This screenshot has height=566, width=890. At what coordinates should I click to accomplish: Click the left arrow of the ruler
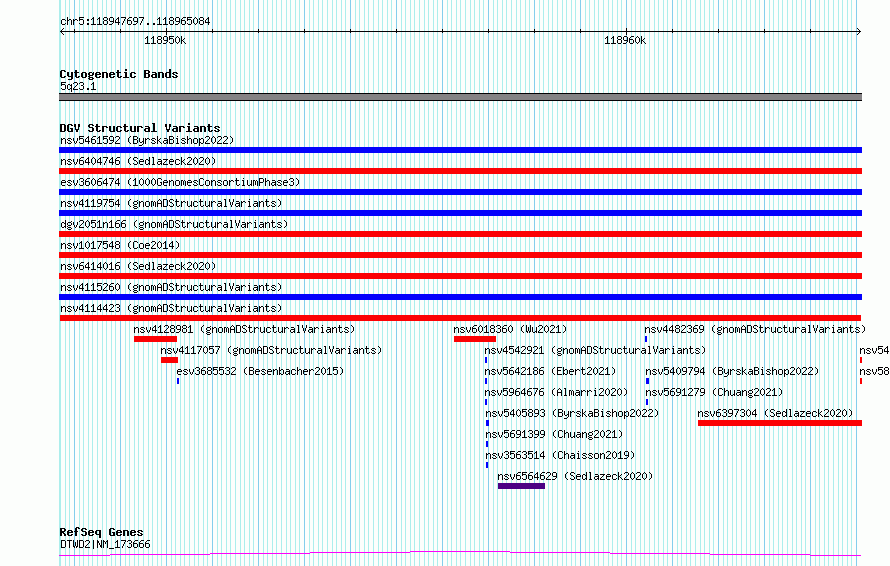(x=62, y=32)
